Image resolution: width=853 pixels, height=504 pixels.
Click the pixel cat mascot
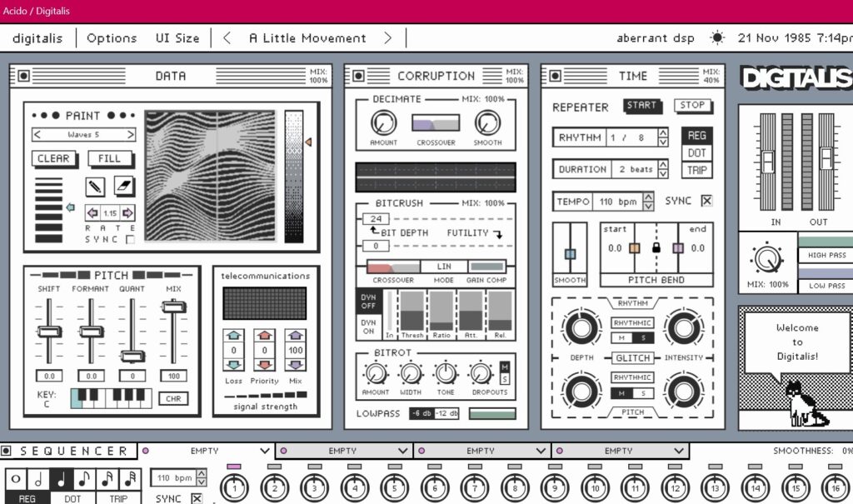803,405
